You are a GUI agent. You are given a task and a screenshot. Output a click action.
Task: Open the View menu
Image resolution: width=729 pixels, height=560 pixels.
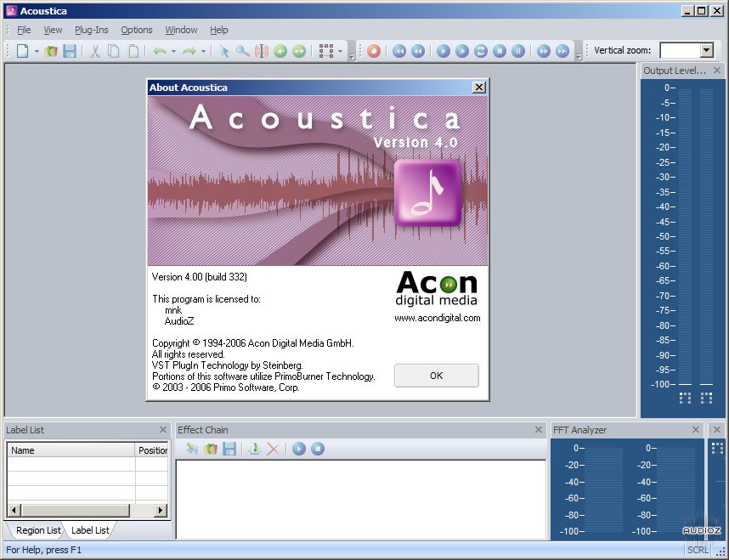tap(53, 30)
